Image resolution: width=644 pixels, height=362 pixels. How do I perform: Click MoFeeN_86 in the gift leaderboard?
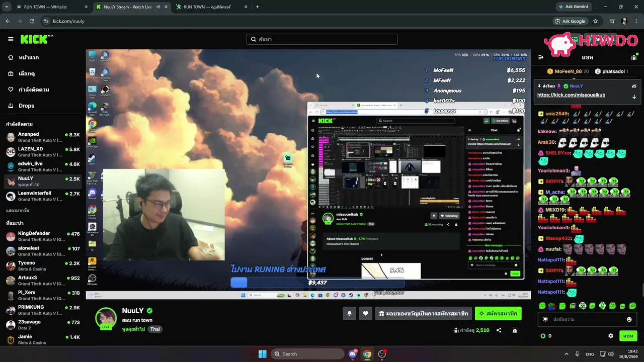pyautogui.click(x=568, y=71)
